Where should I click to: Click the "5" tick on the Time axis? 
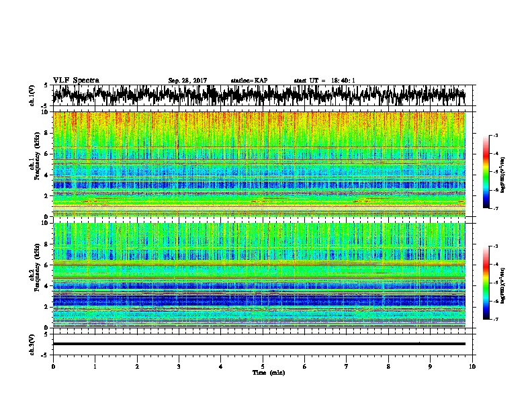click(x=263, y=367)
